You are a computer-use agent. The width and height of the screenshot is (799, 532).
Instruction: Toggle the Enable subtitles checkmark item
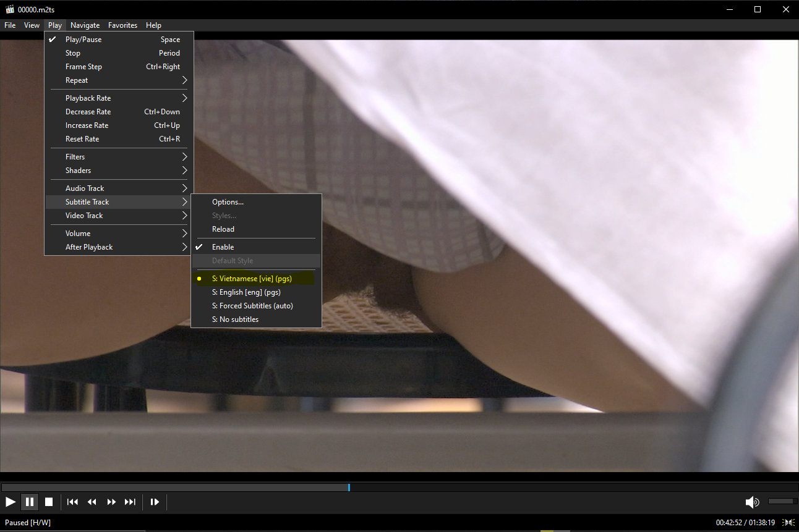click(223, 247)
